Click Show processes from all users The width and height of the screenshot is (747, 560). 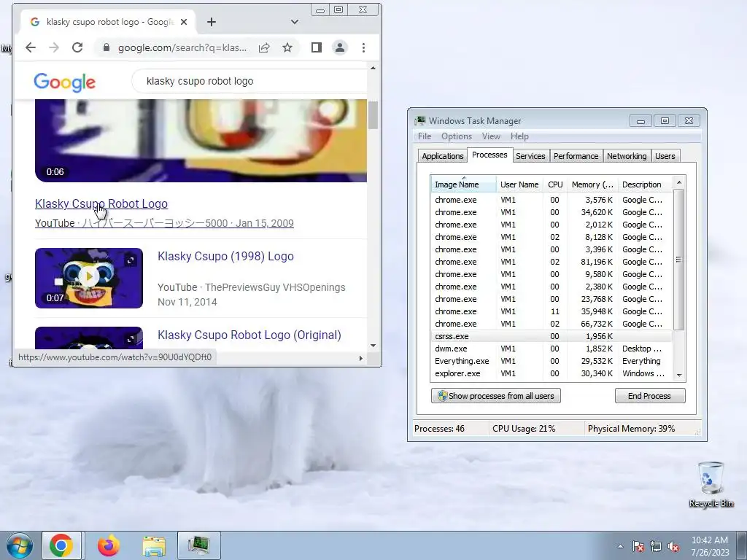click(496, 396)
